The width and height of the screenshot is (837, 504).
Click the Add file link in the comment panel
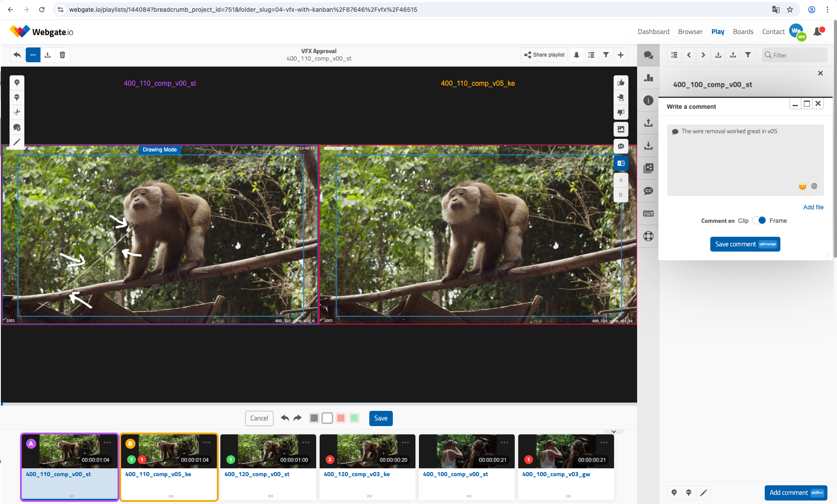click(x=813, y=207)
